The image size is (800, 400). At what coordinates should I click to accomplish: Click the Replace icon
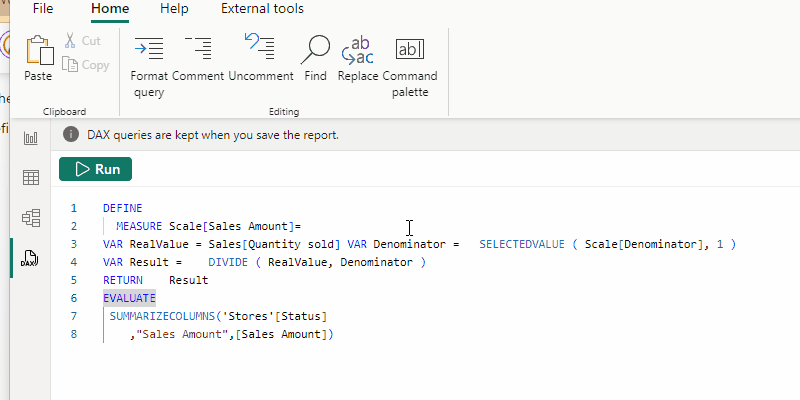(358, 47)
